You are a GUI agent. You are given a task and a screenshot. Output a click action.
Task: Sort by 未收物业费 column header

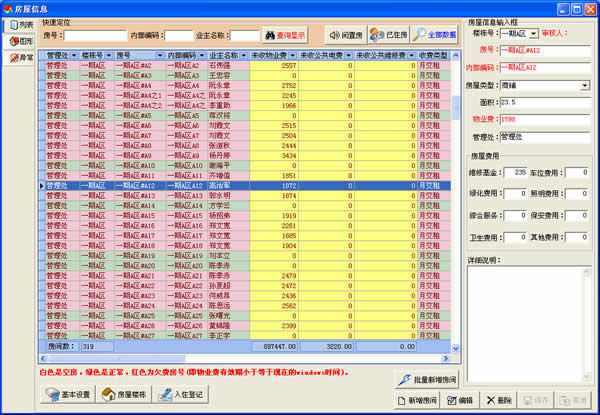click(273, 56)
